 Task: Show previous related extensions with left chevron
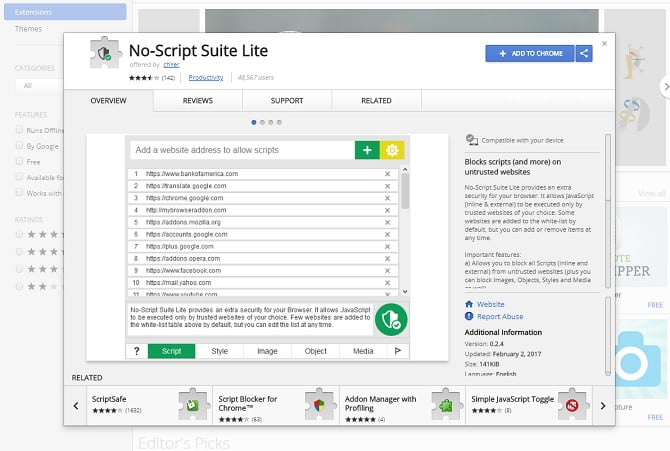click(x=76, y=406)
